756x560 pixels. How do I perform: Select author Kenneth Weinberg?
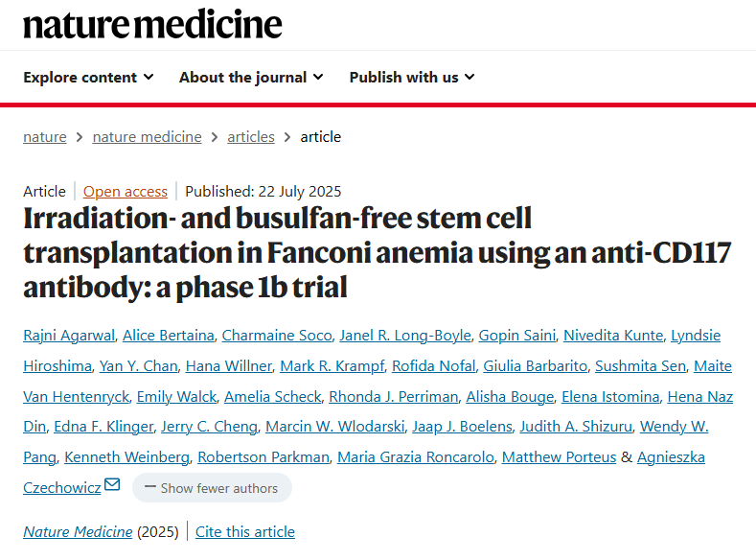click(126, 456)
